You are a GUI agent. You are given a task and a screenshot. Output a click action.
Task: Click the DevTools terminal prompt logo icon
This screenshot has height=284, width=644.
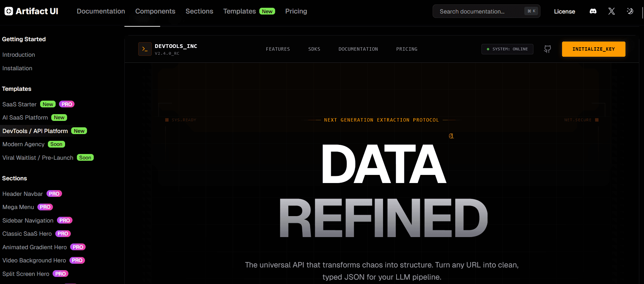[145, 49]
